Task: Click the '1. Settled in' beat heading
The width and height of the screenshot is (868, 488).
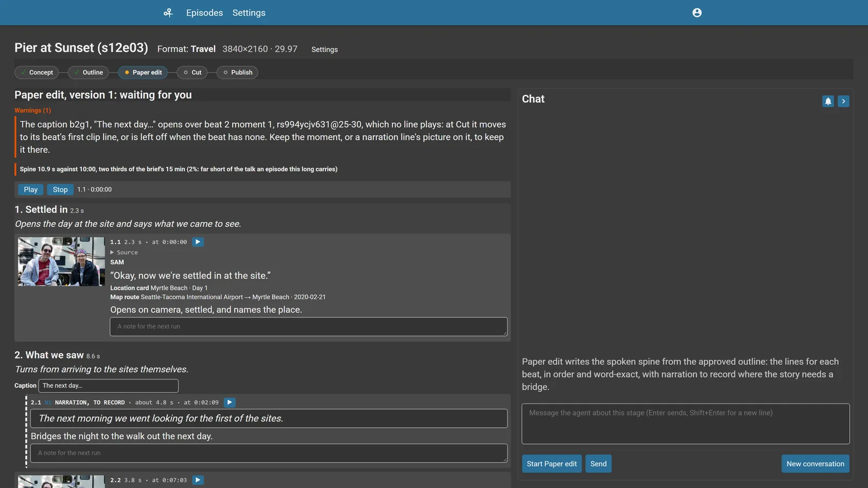Action: point(41,209)
